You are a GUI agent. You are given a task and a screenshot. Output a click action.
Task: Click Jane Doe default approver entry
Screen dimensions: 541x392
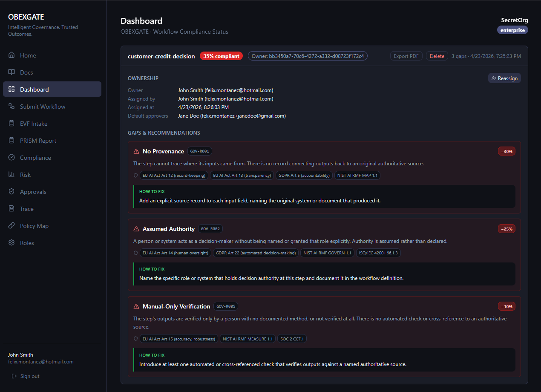tap(232, 116)
